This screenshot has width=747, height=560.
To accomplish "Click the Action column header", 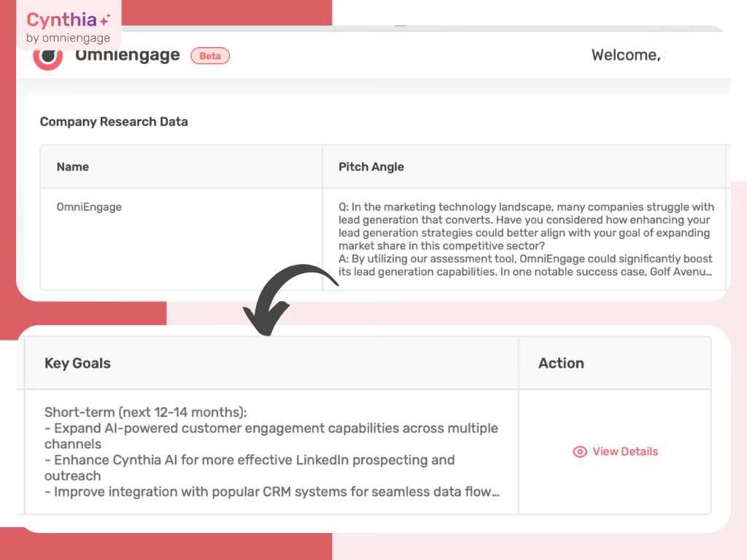I will pyautogui.click(x=561, y=363).
